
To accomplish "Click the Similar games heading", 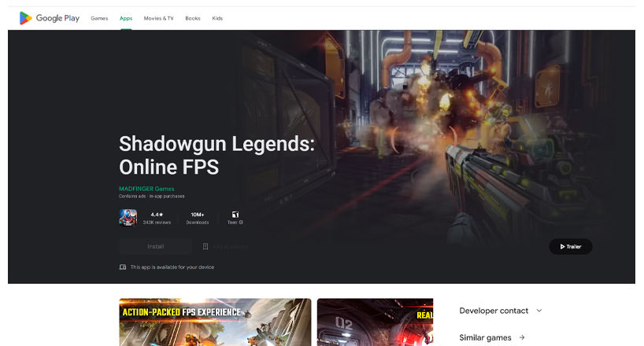I will pos(485,337).
